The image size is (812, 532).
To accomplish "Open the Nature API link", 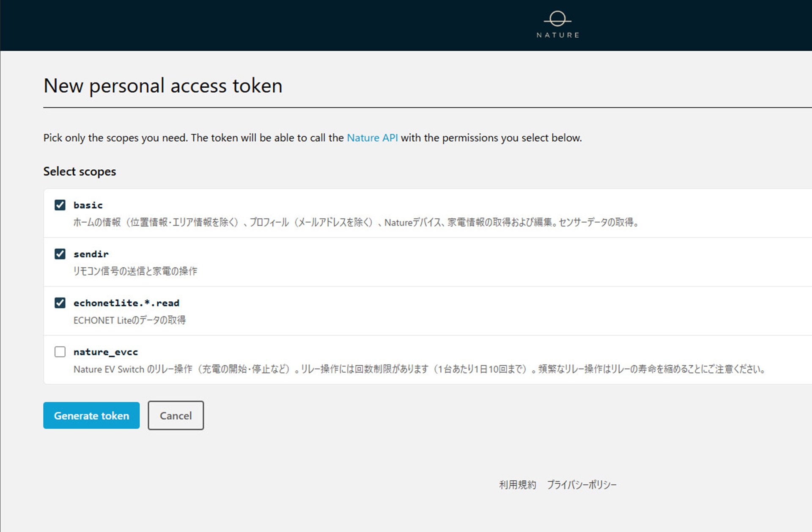I will (372, 138).
